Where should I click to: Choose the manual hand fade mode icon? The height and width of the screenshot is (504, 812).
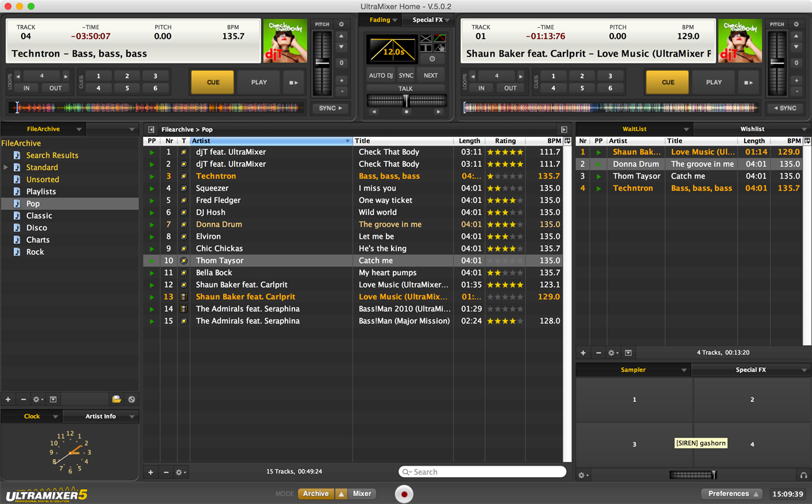pyautogui.click(x=440, y=48)
